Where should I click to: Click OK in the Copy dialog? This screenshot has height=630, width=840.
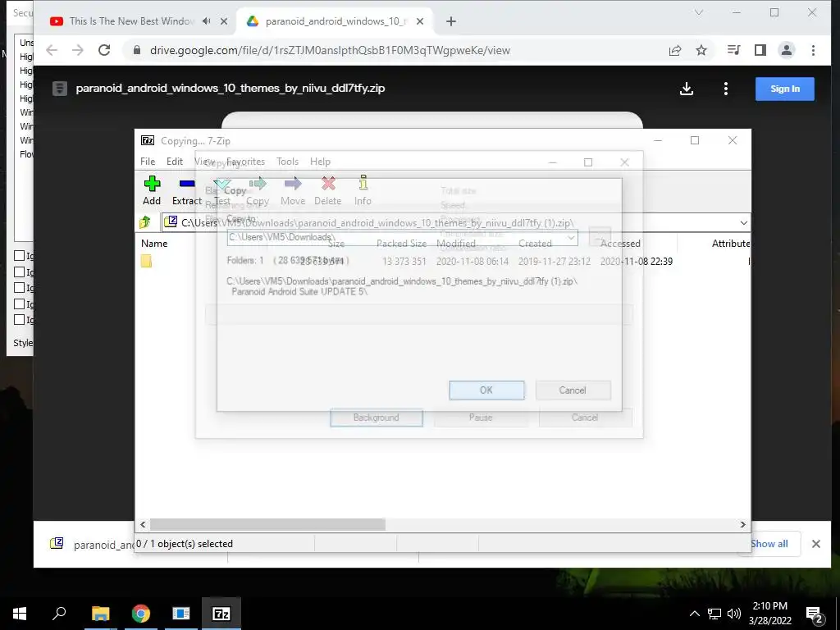pyautogui.click(x=486, y=390)
